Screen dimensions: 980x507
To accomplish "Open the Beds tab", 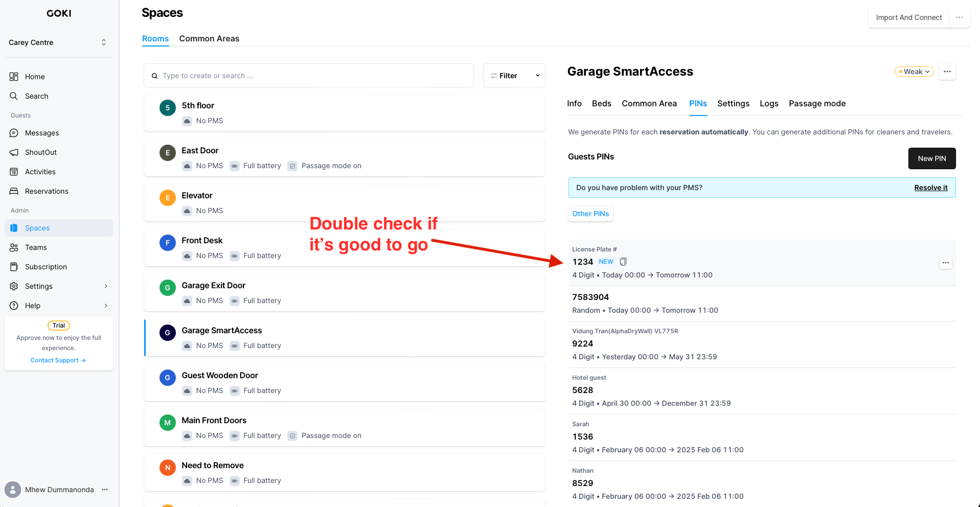I will pos(602,103).
